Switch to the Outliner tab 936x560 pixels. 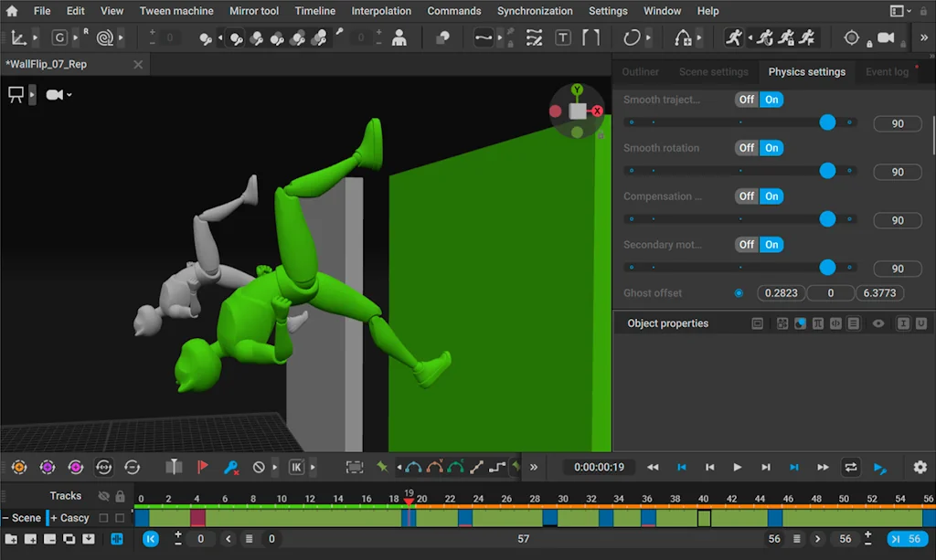pos(640,71)
